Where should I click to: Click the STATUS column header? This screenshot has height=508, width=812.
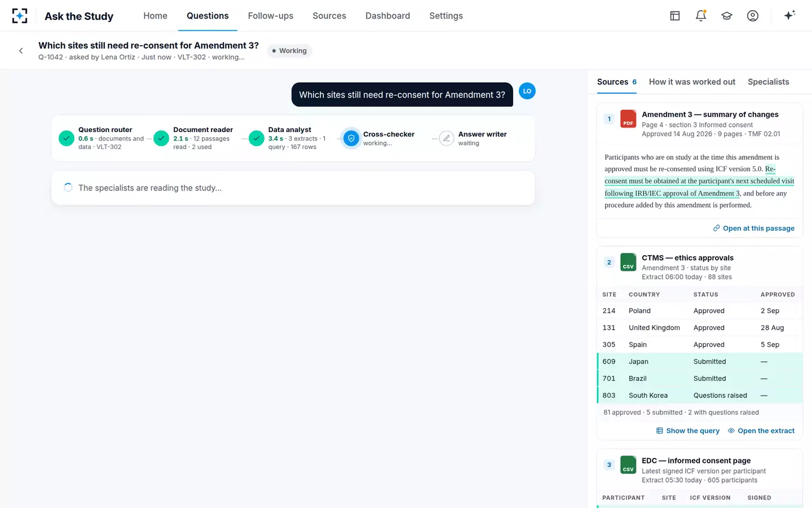tap(705, 295)
